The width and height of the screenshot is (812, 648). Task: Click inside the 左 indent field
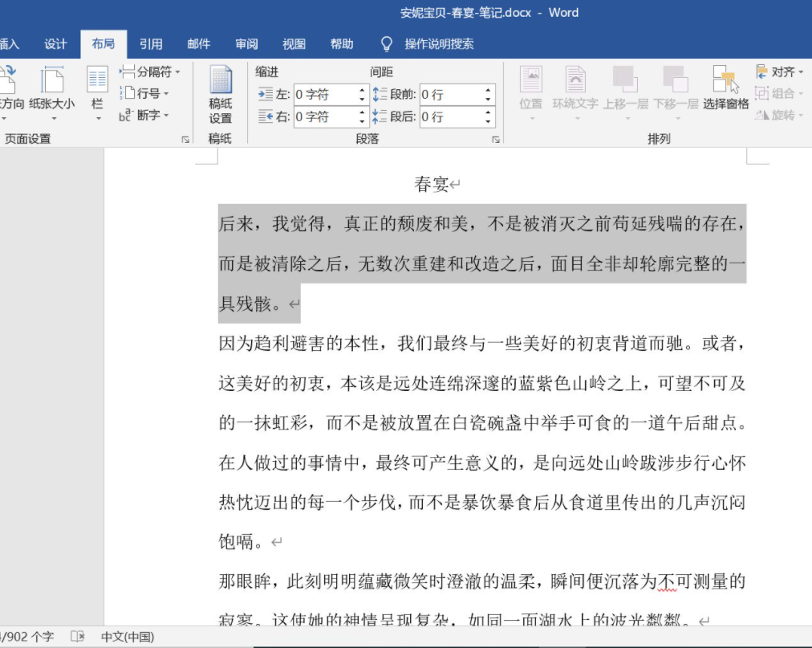point(325,94)
